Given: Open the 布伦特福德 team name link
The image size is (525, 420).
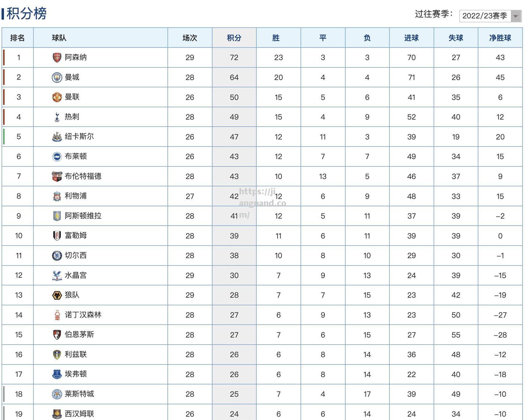Looking at the screenshot, I should click(x=83, y=176).
